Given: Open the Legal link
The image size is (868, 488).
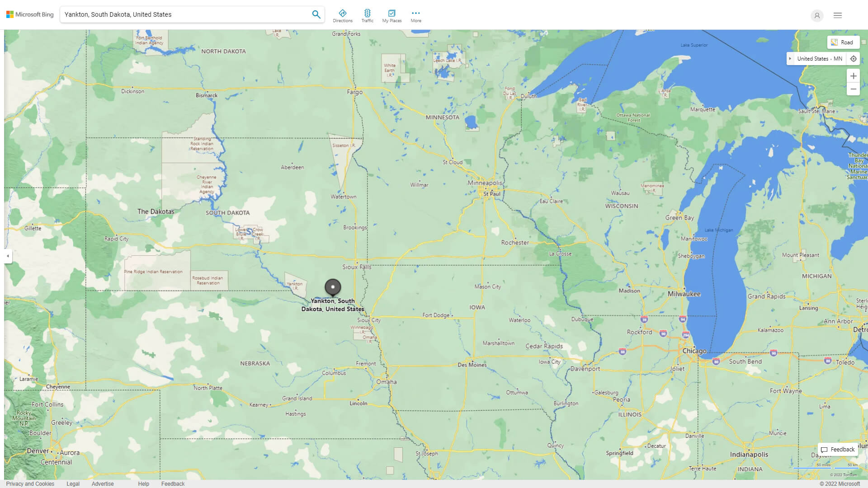Looking at the screenshot, I should tap(72, 483).
